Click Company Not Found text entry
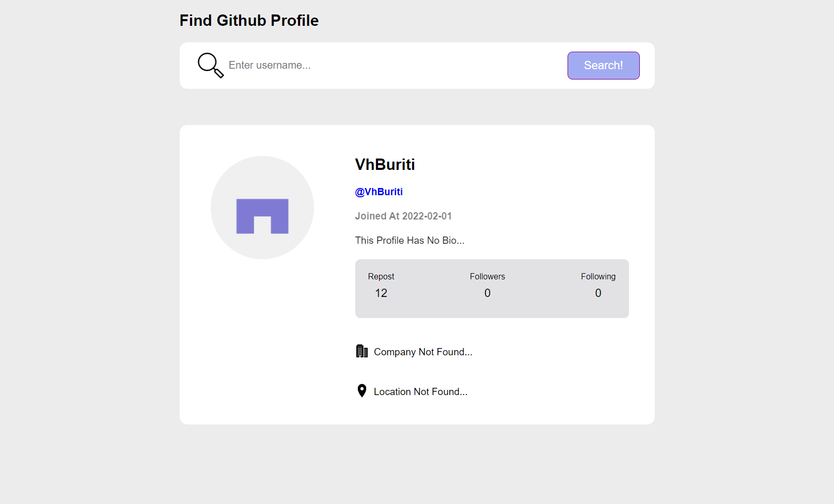834x504 pixels. [423, 352]
